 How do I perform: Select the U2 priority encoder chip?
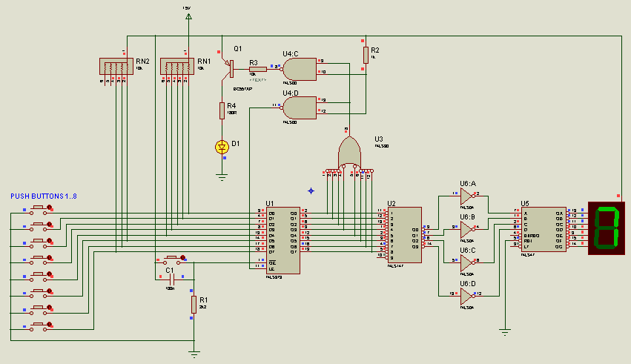pos(404,235)
